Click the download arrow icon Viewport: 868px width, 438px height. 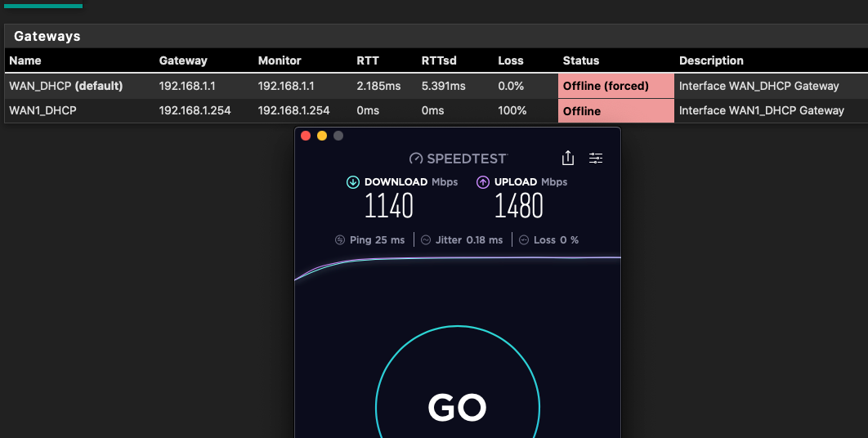(x=352, y=182)
